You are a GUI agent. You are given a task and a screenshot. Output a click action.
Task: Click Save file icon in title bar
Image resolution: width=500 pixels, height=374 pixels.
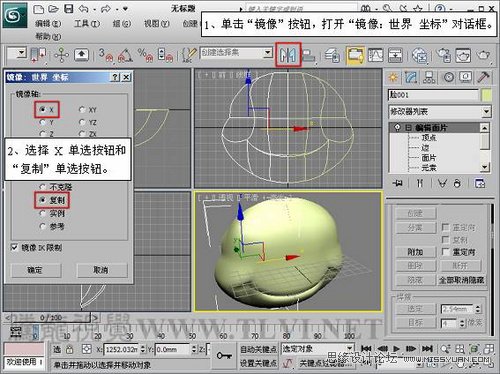(69, 9)
